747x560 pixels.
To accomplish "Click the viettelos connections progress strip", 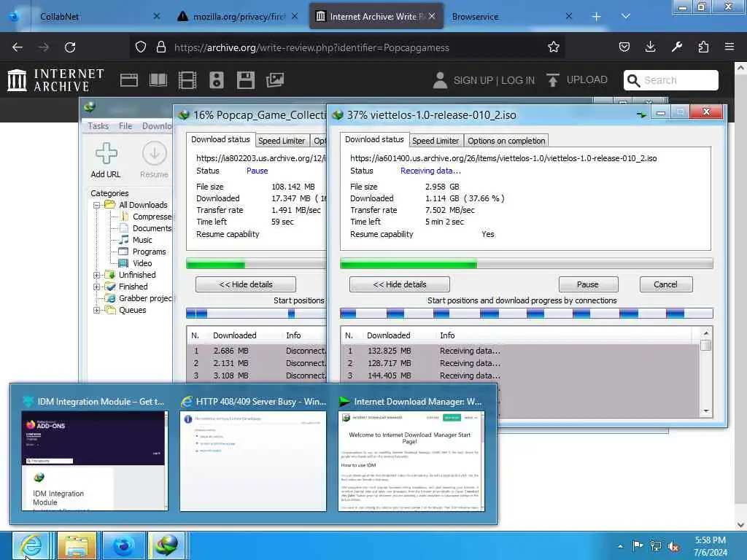I will tap(527, 314).
